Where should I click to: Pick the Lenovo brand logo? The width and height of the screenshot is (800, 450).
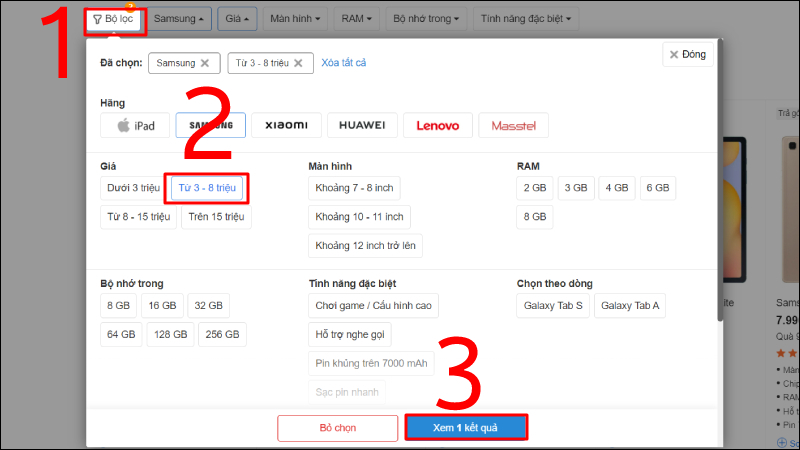click(x=438, y=126)
